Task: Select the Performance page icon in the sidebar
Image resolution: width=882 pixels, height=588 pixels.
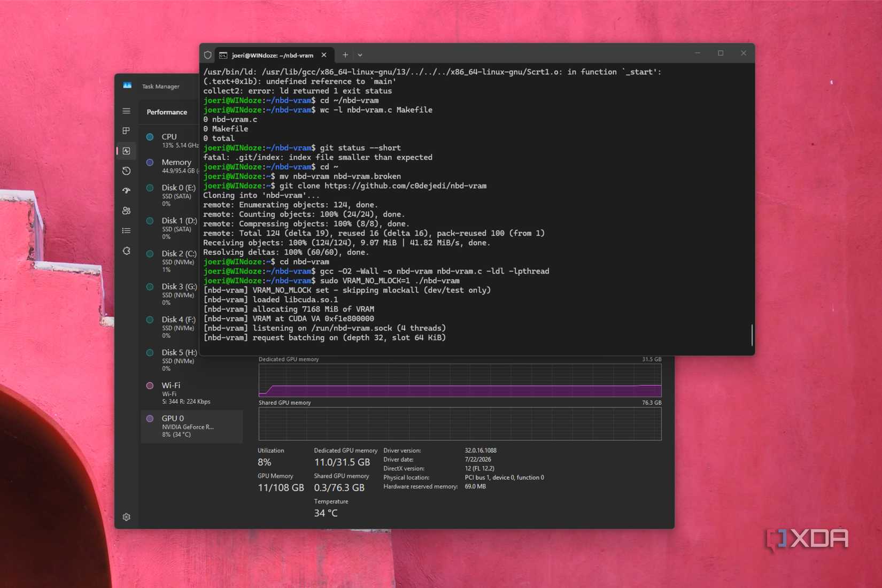Action: (x=126, y=151)
